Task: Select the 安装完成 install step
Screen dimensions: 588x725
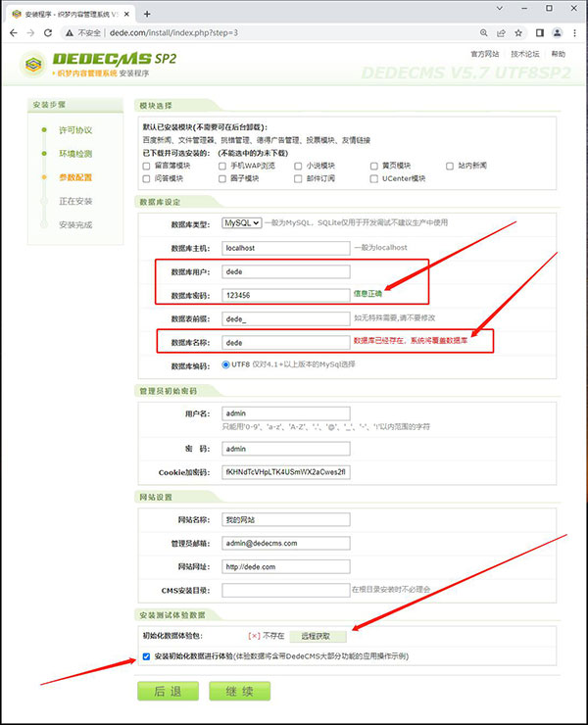Action: point(75,224)
